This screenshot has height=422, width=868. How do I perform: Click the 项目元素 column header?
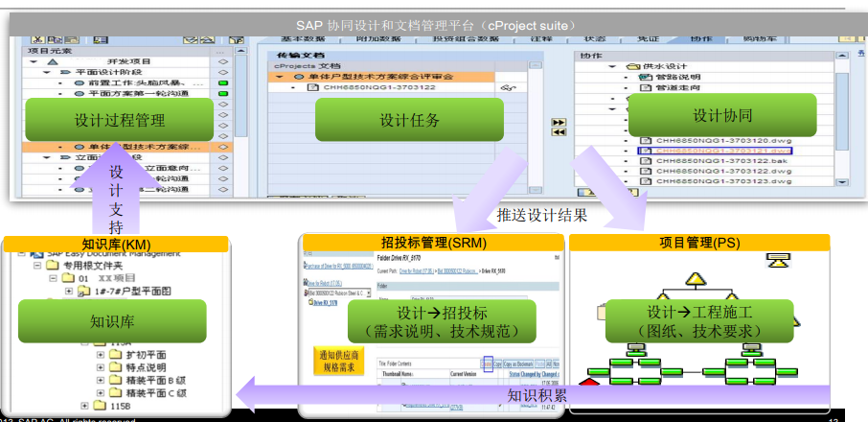pyautogui.click(x=50, y=51)
